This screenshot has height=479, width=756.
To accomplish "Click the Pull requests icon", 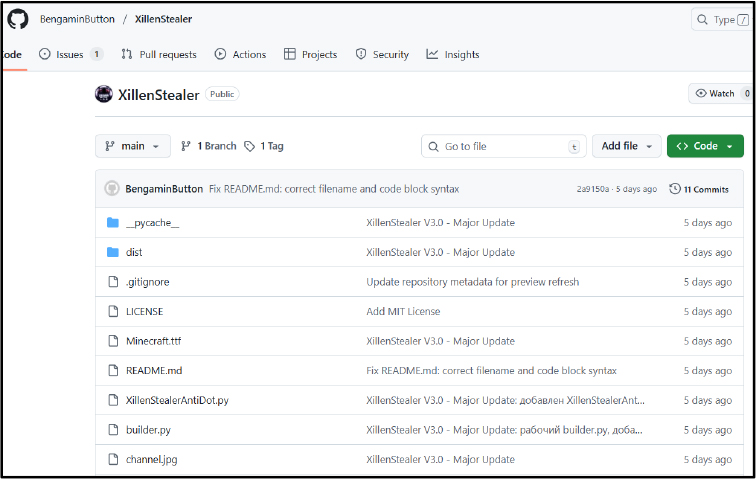I will (x=127, y=54).
